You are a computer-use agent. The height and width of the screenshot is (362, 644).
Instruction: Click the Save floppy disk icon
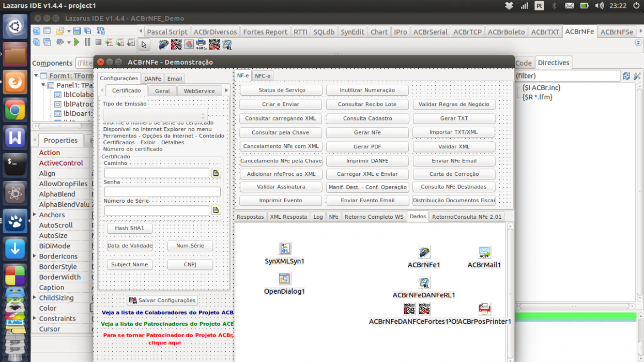click(76, 31)
